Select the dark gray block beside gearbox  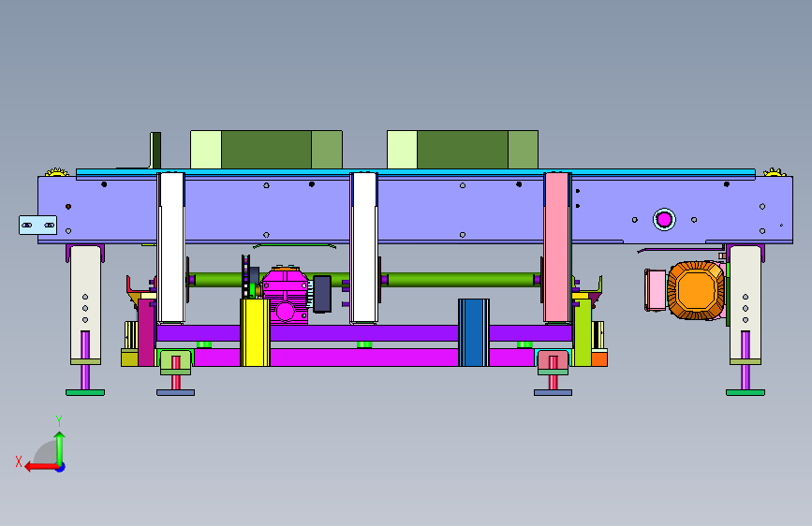[x=322, y=294]
